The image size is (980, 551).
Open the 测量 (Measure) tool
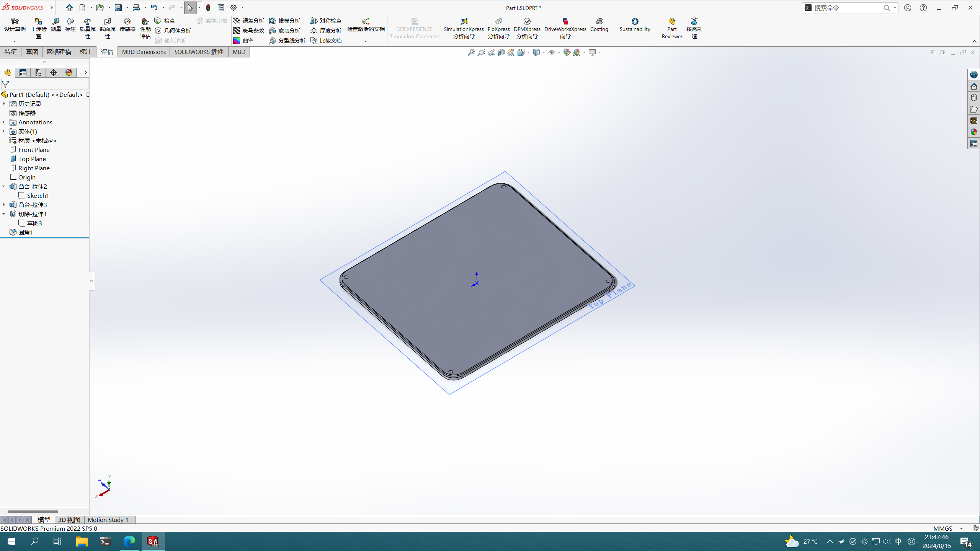pos(56,24)
